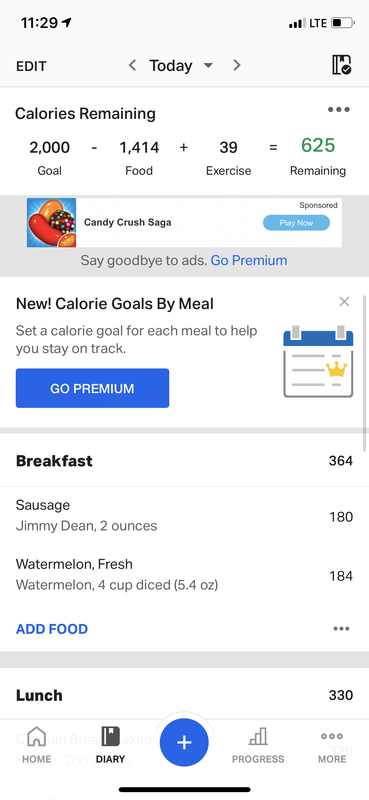Select the Diary tab

pyautogui.click(x=110, y=745)
